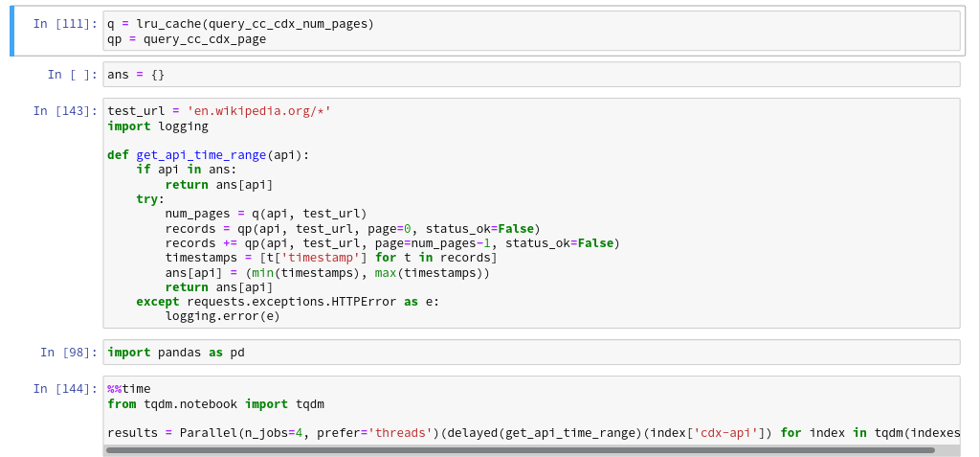Viewport: 980px width, 457px height.
Task: Click the In [143] cell prompt
Action: click(65, 111)
